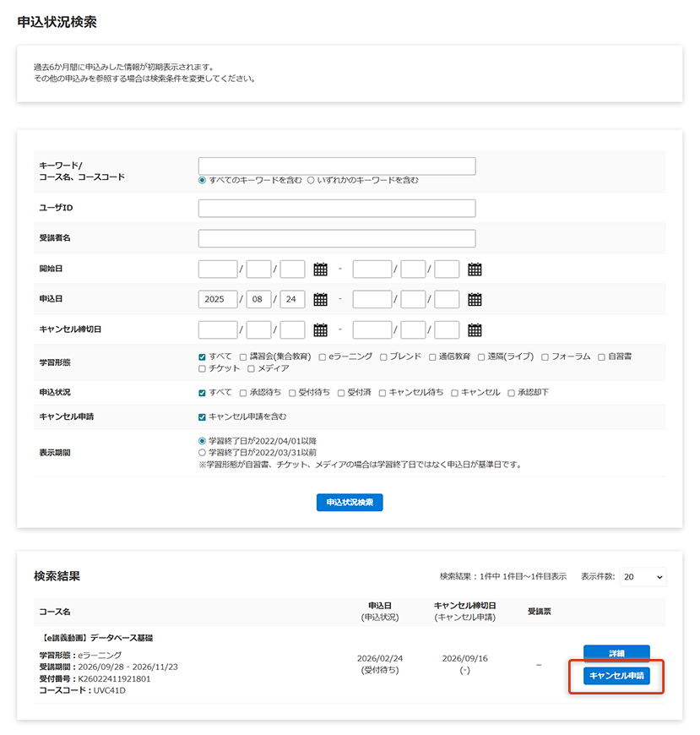Screen dimensions: 700x735
Task: Open the 表示件数 dropdown showing 20
Action: pyautogui.click(x=643, y=577)
